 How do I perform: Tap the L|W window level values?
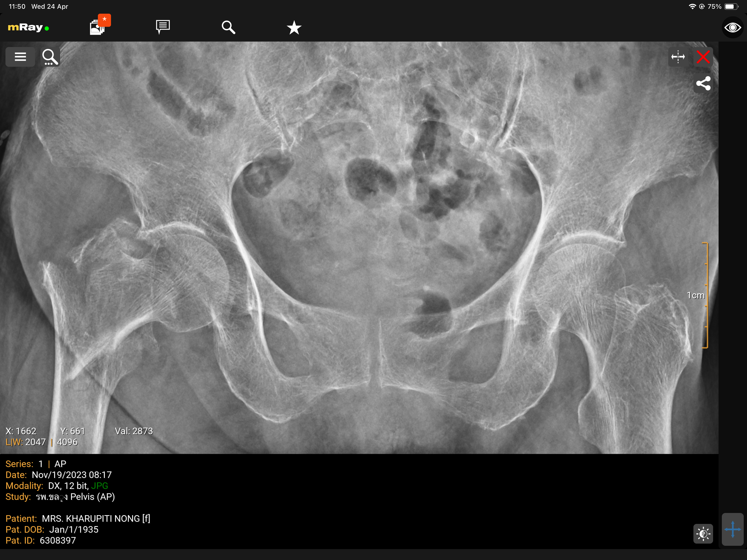click(x=41, y=442)
